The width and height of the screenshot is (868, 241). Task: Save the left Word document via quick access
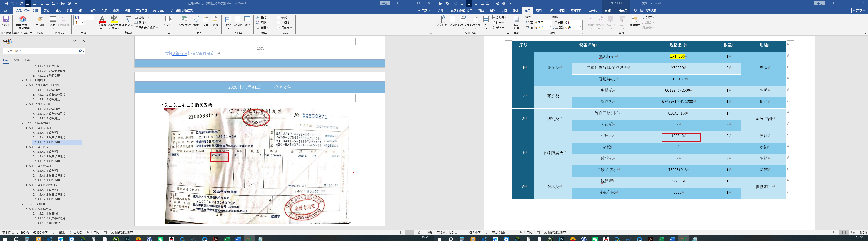click(x=6, y=3)
